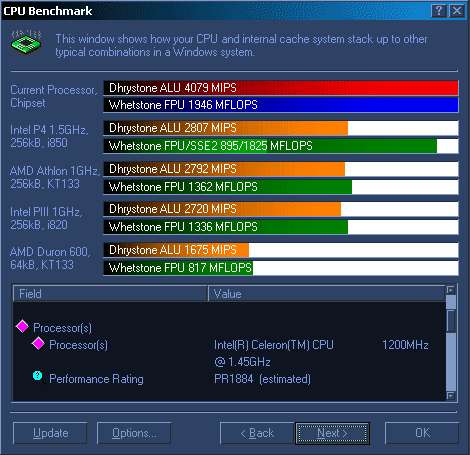470x455 pixels.
Task: Click the Current Processor, Chipset label
Action: (x=54, y=96)
